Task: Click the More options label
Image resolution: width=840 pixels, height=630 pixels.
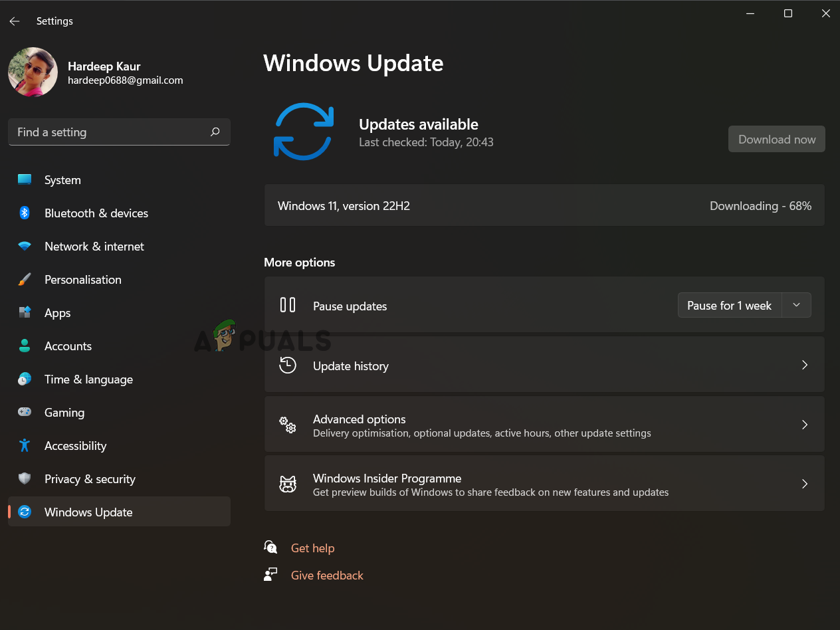Action: tap(300, 262)
